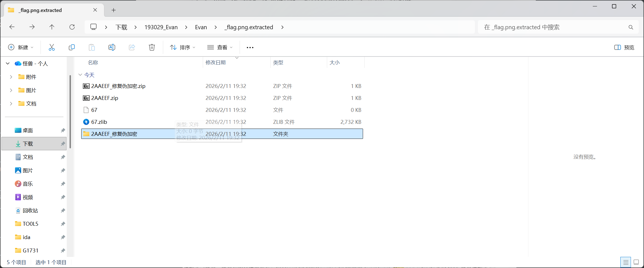Select the _flag.png.extracted tab
This screenshot has height=268, width=644.
[50, 10]
